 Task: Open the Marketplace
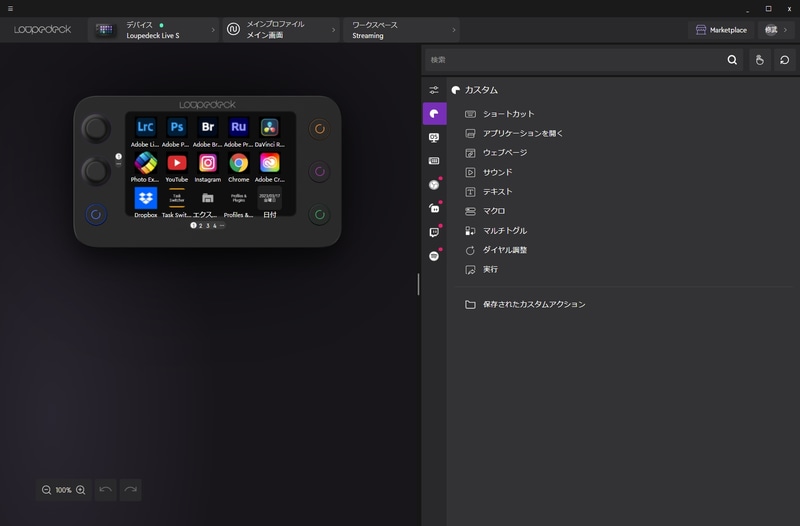click(721, 30)
